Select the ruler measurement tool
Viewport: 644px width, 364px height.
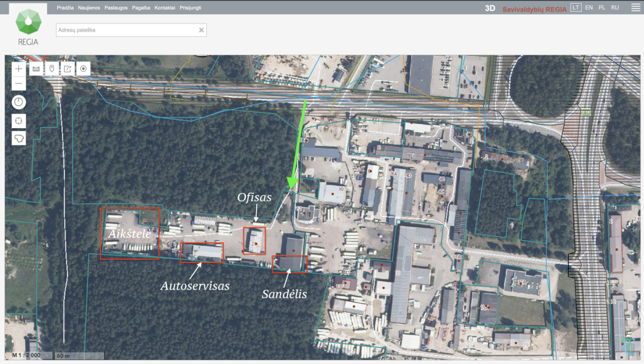point(36,69)
